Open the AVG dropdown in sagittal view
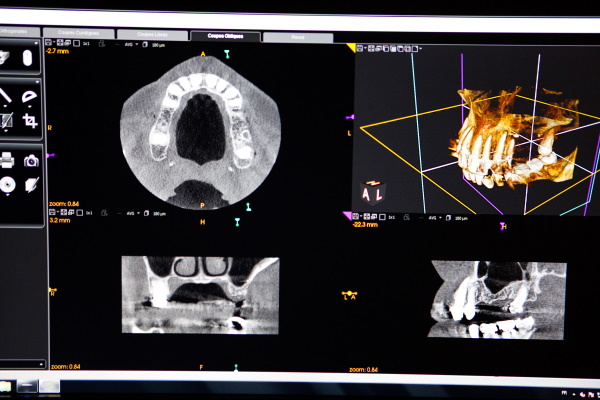Screen dimensions: 600x400 point(434,217)
